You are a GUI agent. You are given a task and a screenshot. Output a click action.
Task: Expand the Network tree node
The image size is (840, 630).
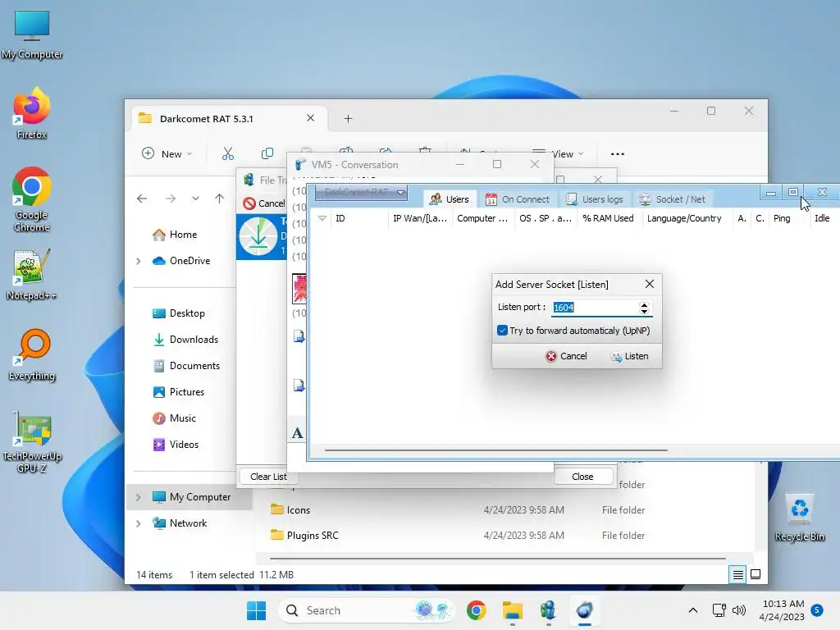[x=138, y=523]
